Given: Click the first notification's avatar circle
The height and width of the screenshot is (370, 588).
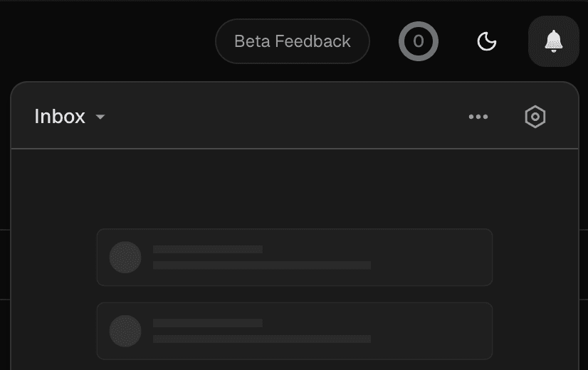Looking at the screenshot, I should [x=125, y=257].
